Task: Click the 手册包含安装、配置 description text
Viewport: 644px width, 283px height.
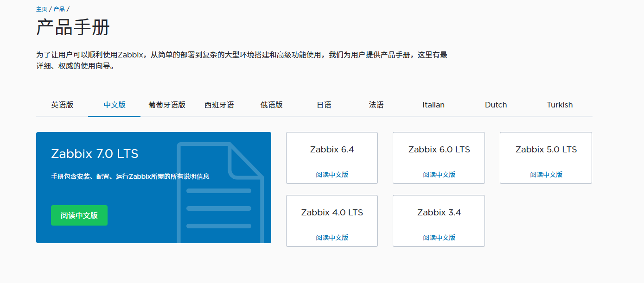Action: point(130,176)
